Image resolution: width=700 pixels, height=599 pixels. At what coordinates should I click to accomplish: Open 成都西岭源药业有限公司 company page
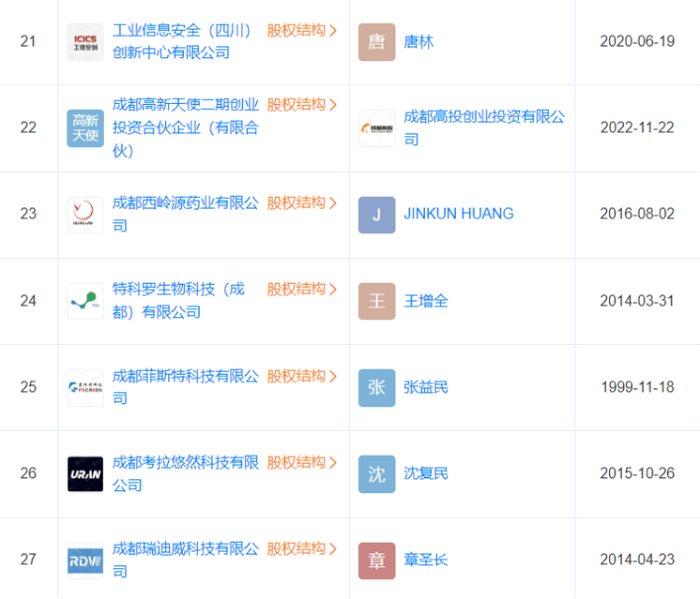(x=186, y=214)
